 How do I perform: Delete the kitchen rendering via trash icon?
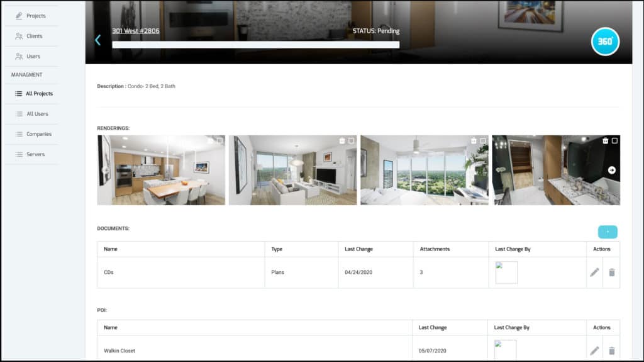click(x=210, y=140)
